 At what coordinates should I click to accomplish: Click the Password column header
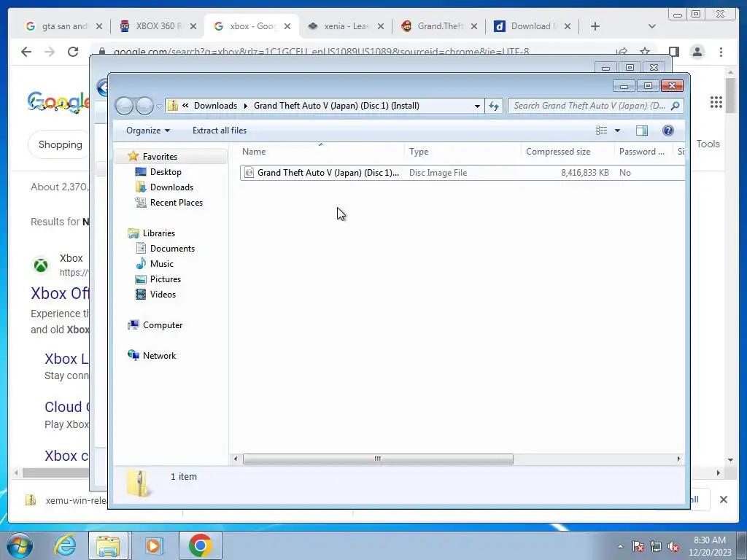pyautogui.click(x=643, y=152)
